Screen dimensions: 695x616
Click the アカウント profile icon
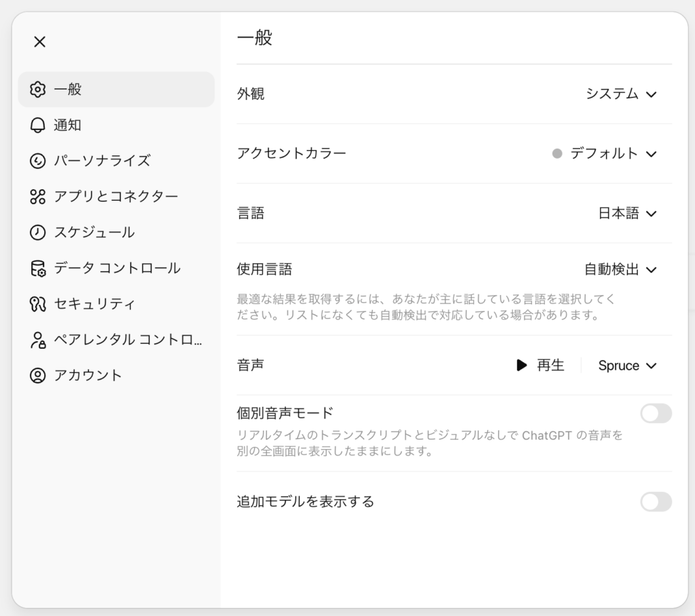pos(37,375)
